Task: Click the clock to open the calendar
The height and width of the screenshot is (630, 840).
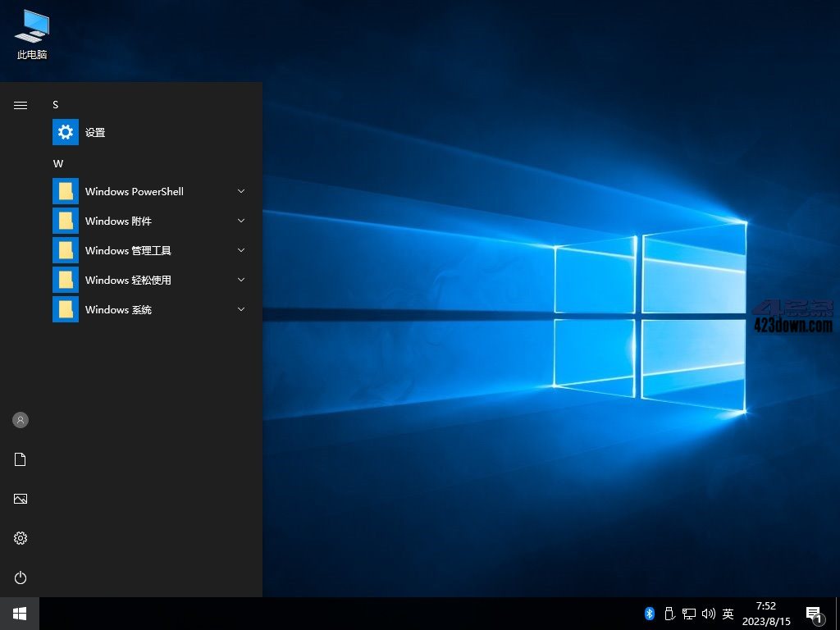Action: click(765, 613)
